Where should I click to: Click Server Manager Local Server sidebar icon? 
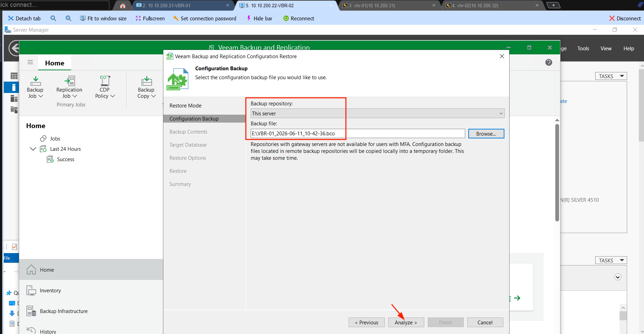point(14,87)
